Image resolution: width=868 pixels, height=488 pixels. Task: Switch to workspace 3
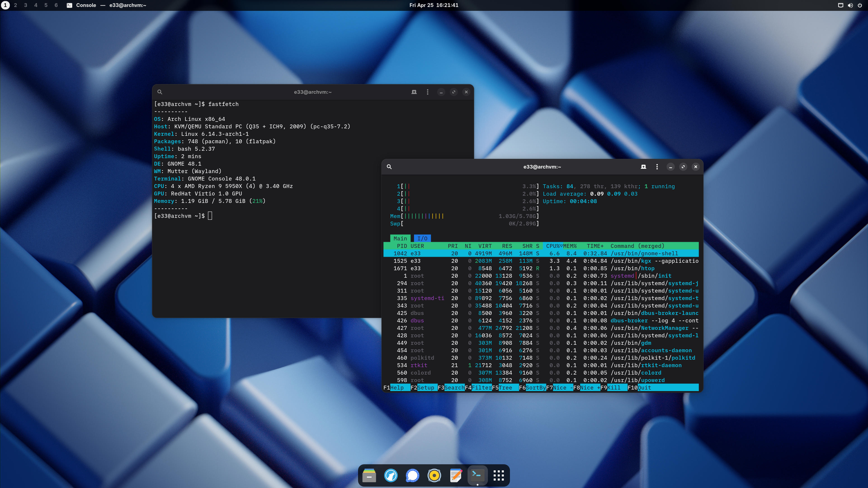pyautogui.click(x=26, y=5)
